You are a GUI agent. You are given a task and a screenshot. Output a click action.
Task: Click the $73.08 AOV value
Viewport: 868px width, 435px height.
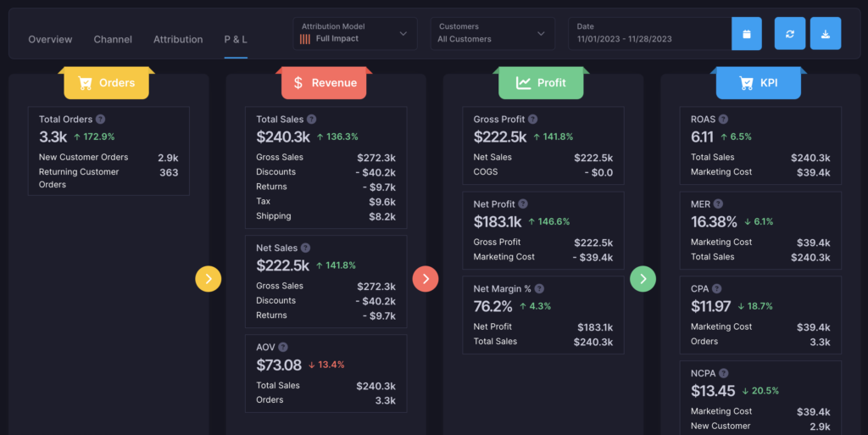(279, 365)
